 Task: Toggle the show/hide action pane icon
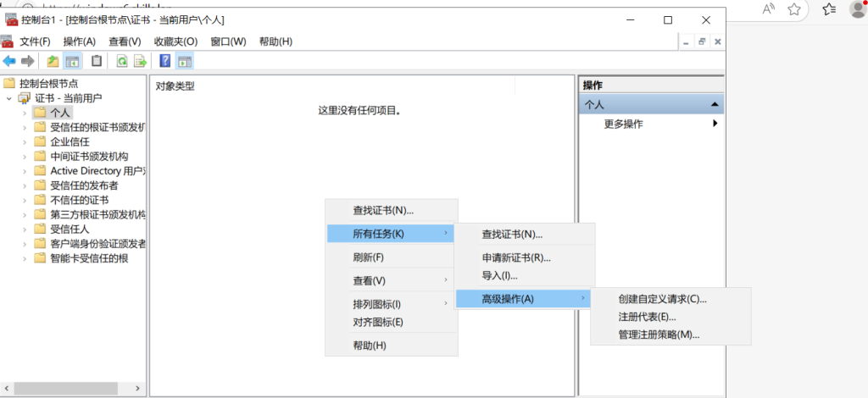pyautogui.click(x=185, y=61)
